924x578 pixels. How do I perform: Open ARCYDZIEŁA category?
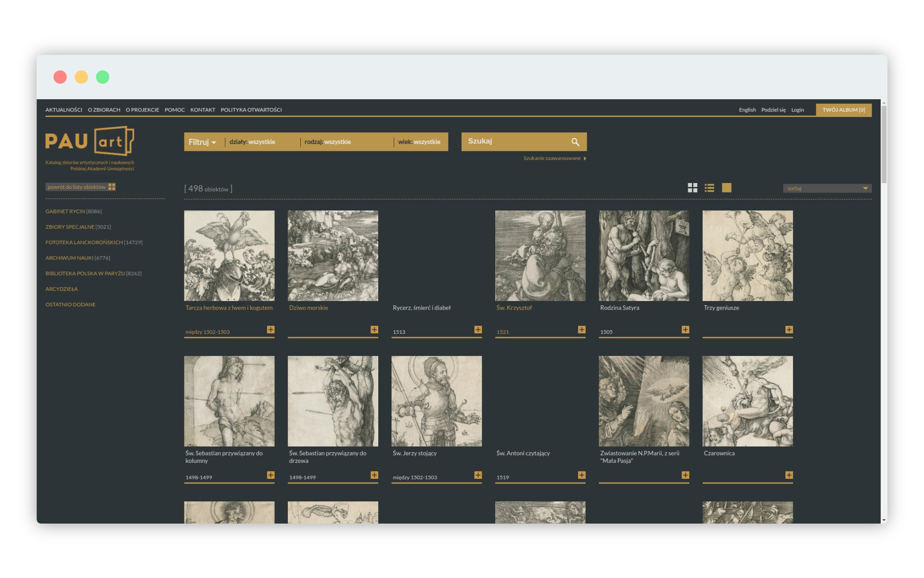coord(62,289)
